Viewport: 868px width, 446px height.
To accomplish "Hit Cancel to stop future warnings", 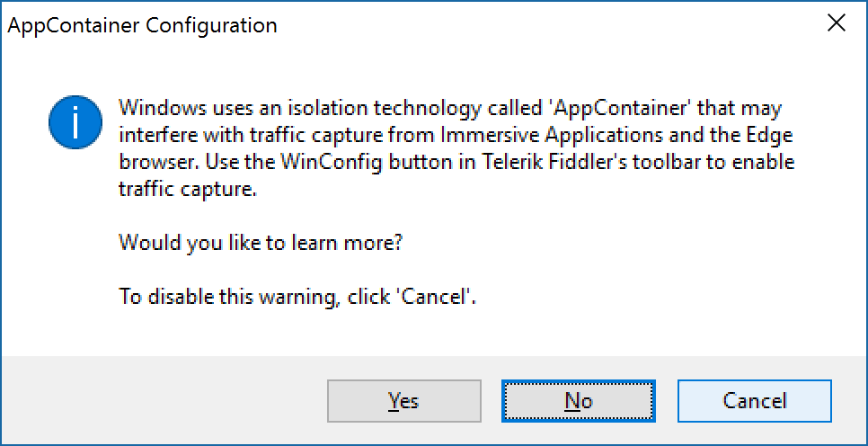I will click(x=754, y=400).
